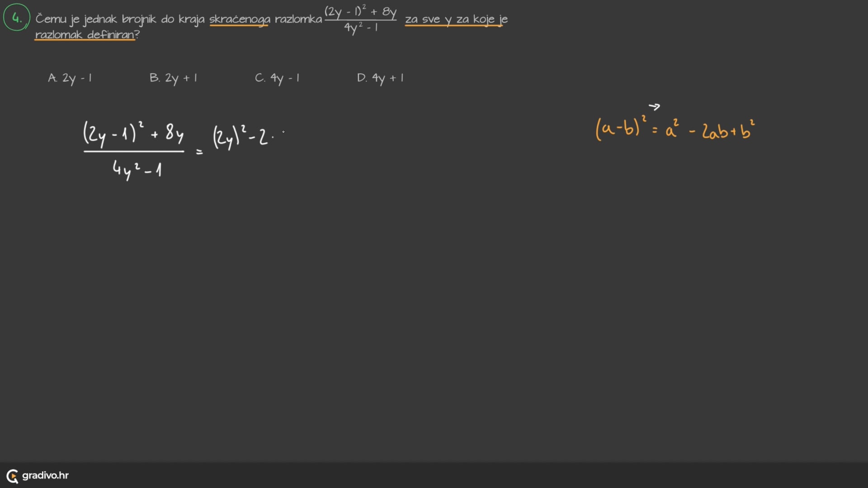Click underlined phrase za sve y za koje je
Image resolution: width=868 pixels, height=488 pixels.
[x=456, y=19]
